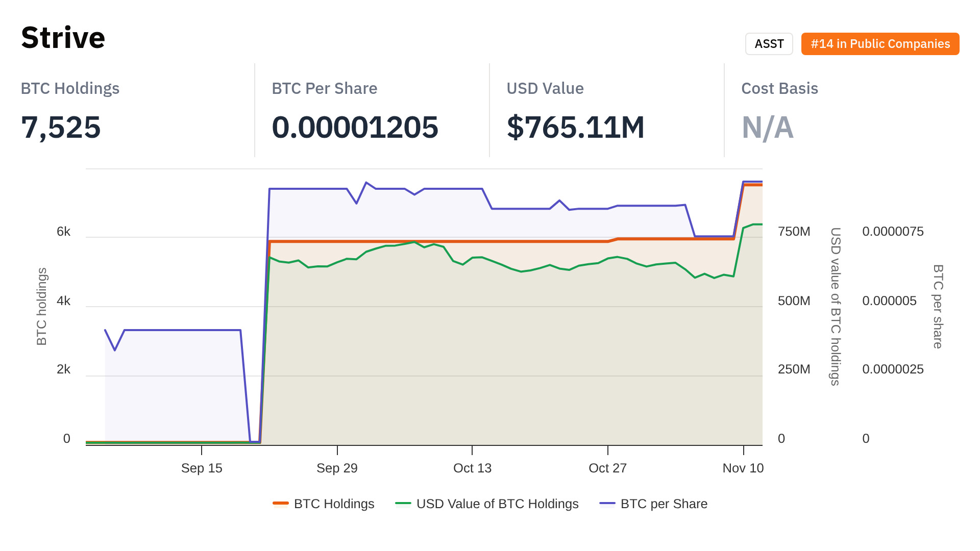This screenshot has width=980, height=551.
Task: Toggle BTC per Share legend series
Action: (664, 504)
